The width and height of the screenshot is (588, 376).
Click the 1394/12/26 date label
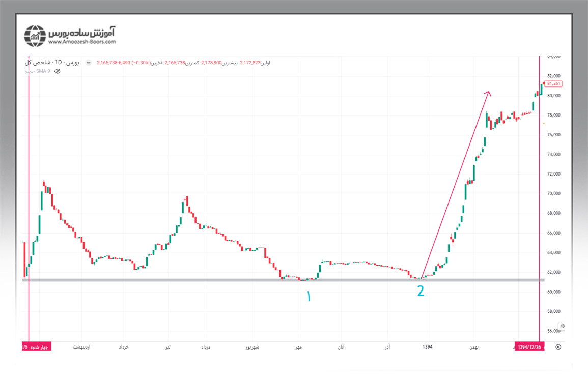pyautogui.click(x=529, y=347)
